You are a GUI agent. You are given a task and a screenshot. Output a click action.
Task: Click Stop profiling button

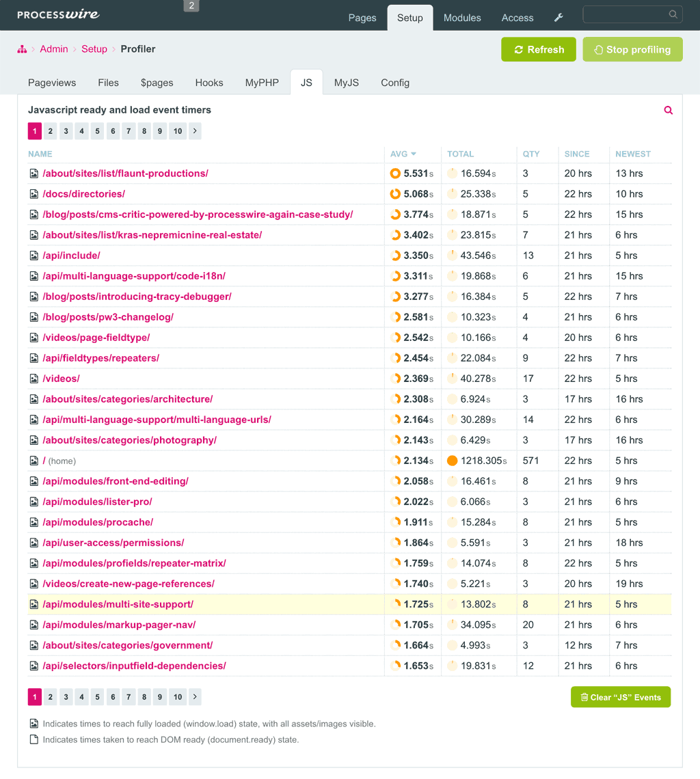632,49
